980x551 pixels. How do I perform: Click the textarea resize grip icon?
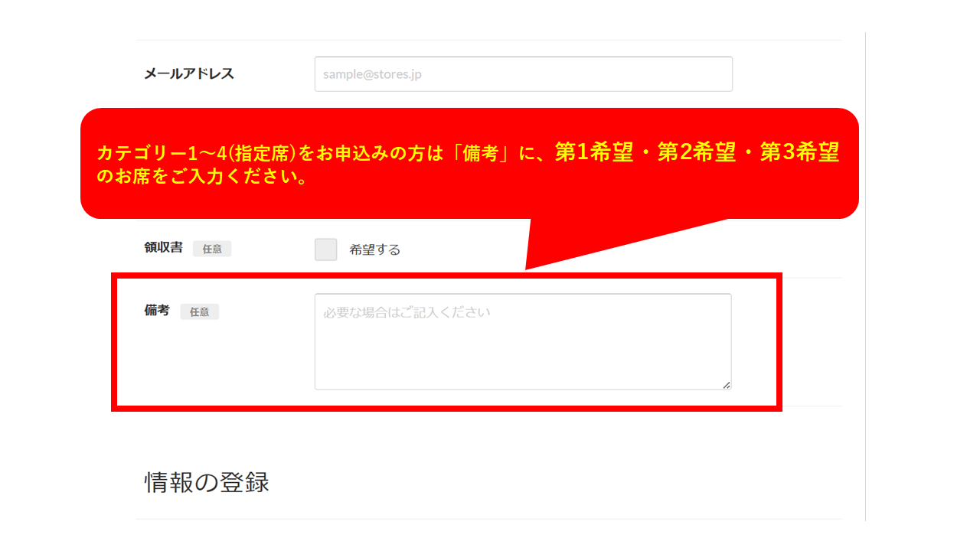(726, 384)
